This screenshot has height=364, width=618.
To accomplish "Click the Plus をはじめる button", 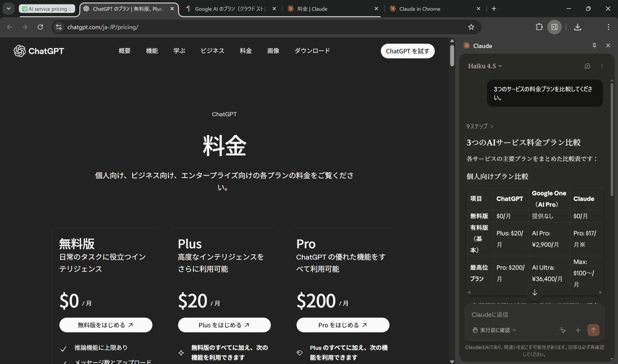I will [x=224, y=325].
